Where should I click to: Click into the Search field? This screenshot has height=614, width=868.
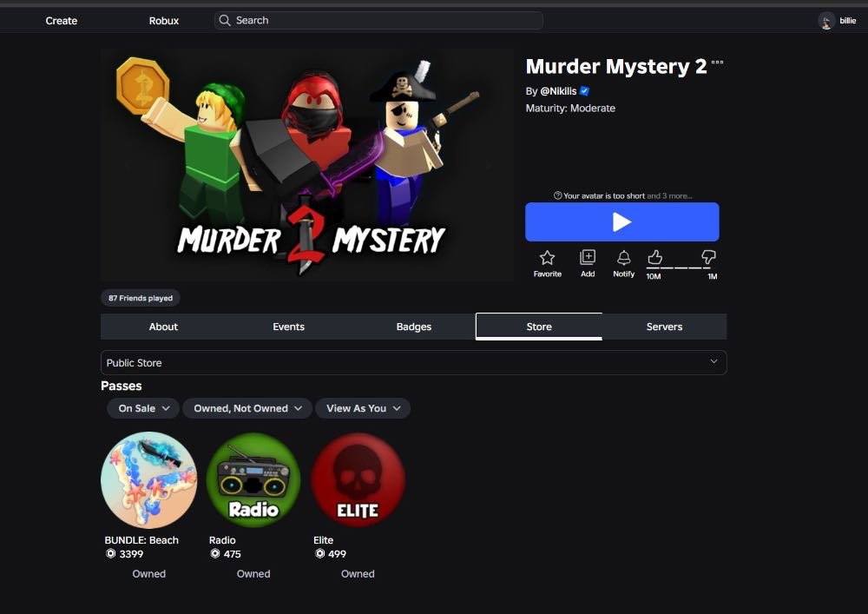[378, 21]
